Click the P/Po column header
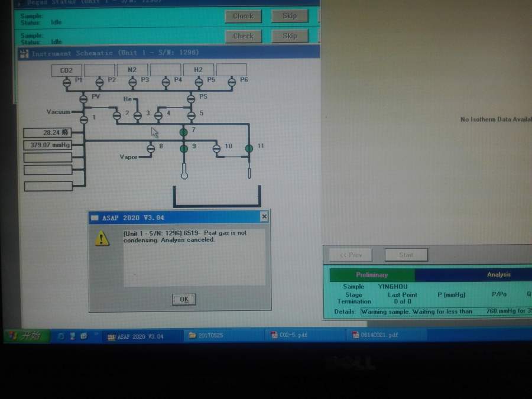The image size is (532, 399). click(x=499, y=294)
